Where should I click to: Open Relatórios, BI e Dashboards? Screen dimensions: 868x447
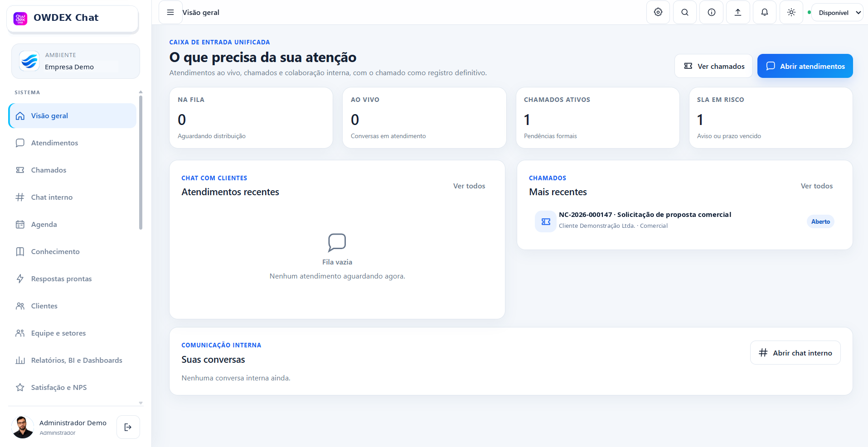[73, 360]
